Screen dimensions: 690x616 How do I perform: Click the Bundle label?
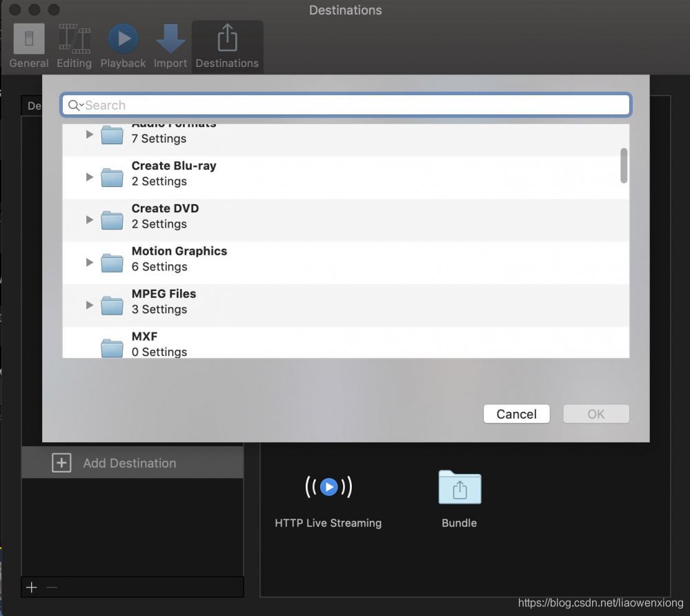(460, 523)
